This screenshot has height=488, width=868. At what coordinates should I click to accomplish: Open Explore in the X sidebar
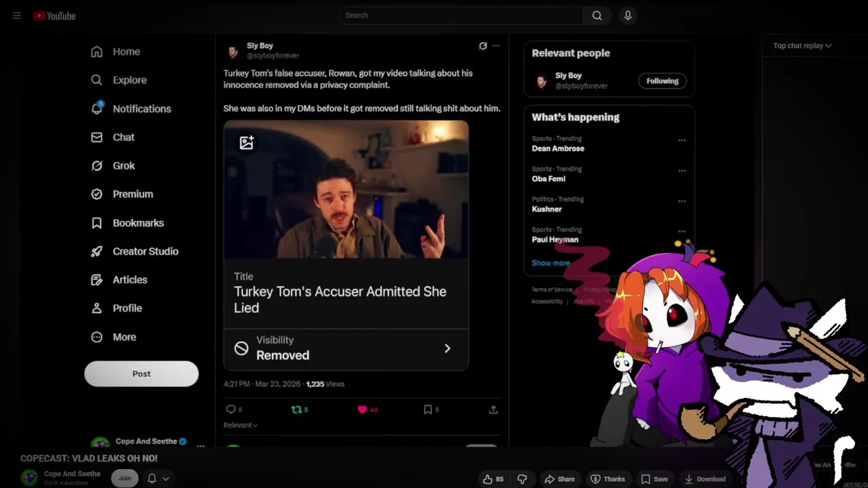119,80
